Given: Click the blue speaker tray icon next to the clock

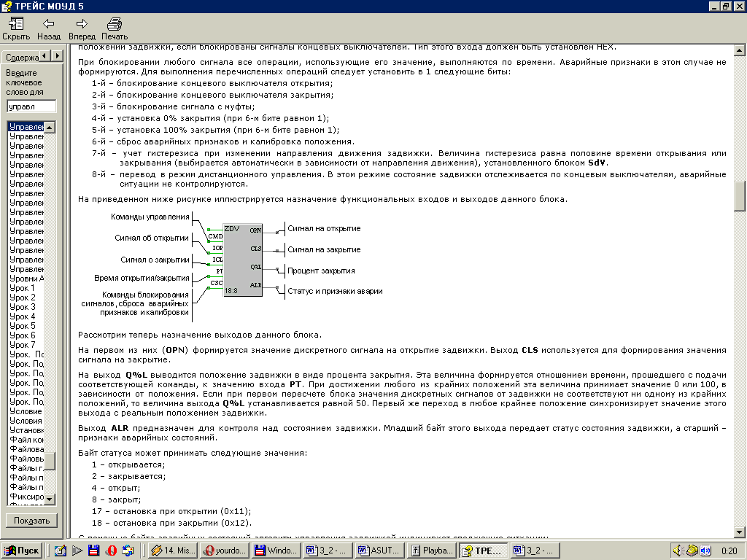Looking at the screenshot, I should coord(705,551).
